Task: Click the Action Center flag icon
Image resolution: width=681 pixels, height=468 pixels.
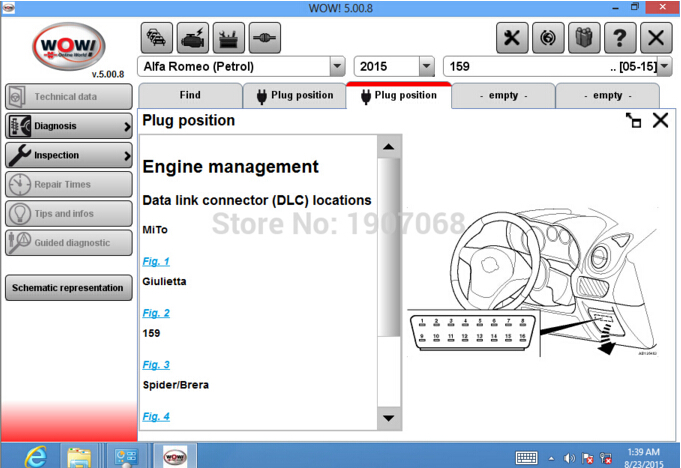Action: (x=587, y=458)
